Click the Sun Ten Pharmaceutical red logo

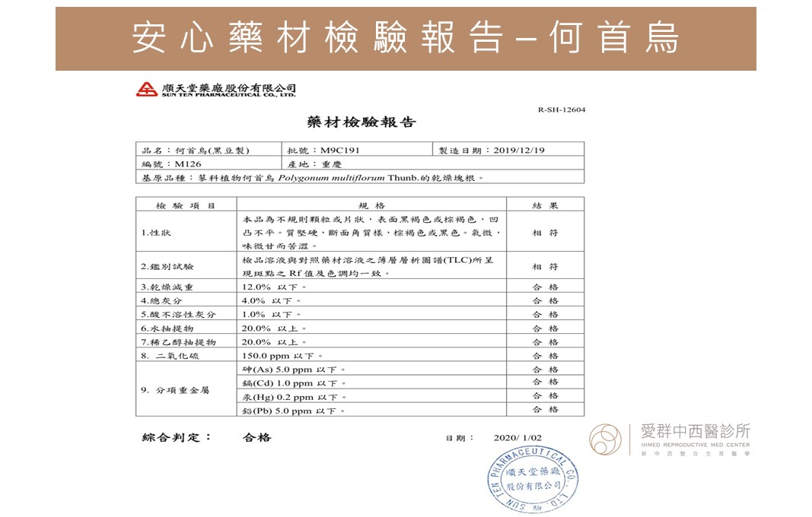pos(147,90)
